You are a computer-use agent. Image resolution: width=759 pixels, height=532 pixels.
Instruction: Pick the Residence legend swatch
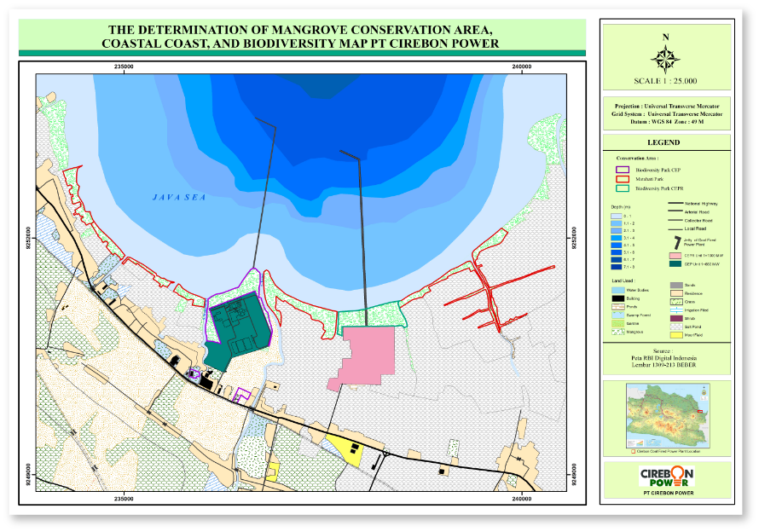[x=676, y=293]
